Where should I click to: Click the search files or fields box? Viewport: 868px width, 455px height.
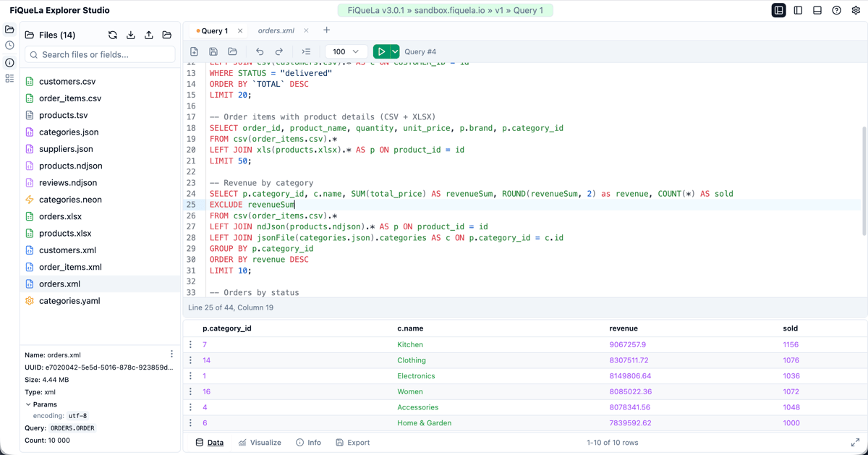point(100,55)
